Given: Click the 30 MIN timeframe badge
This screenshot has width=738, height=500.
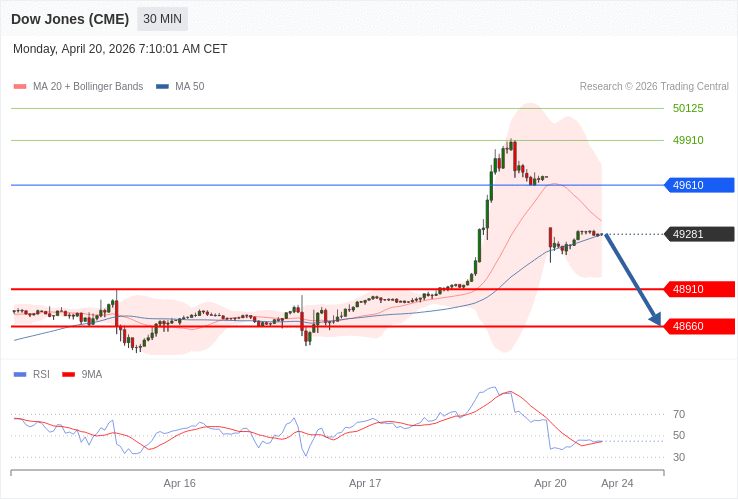Looking at the screenshot, I should click(x=162, y=19).
